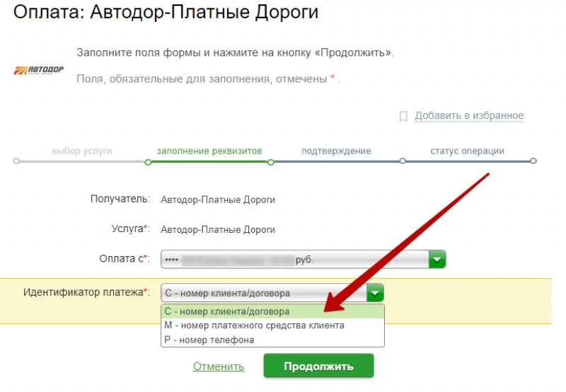Click the Идентификатор платежа selected value field
This screenshot has width=566, height=392.
[272, 293]
